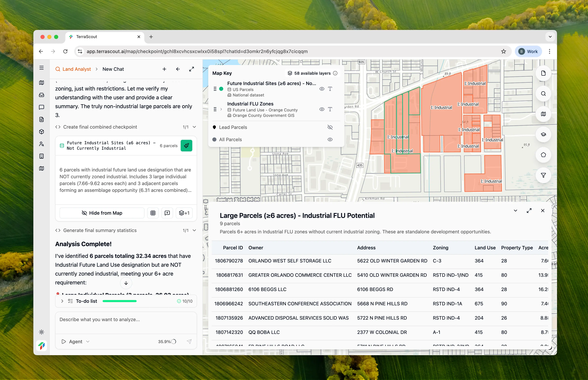Expand the chat panel to fullscreen

pyautogui.click(x=191, y=69)
